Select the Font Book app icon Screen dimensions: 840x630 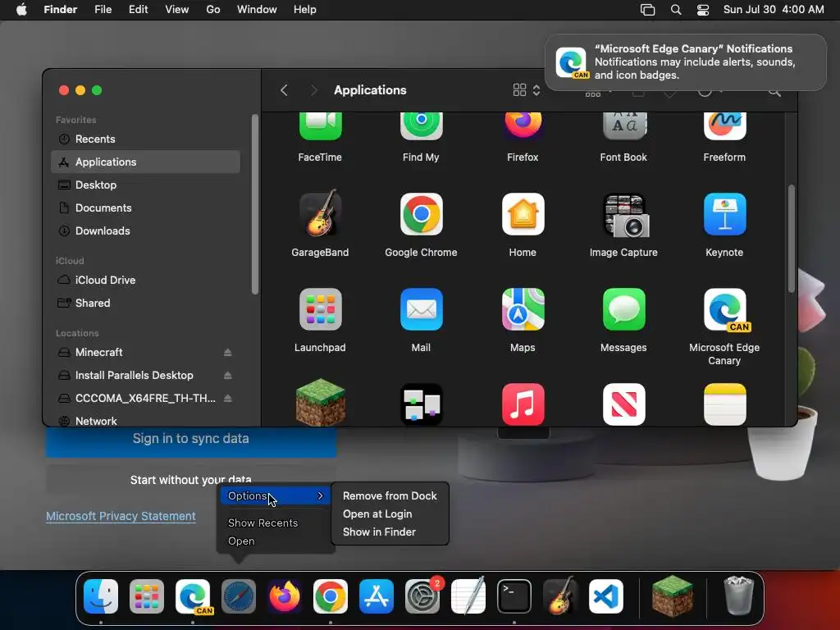click(623, 127)
